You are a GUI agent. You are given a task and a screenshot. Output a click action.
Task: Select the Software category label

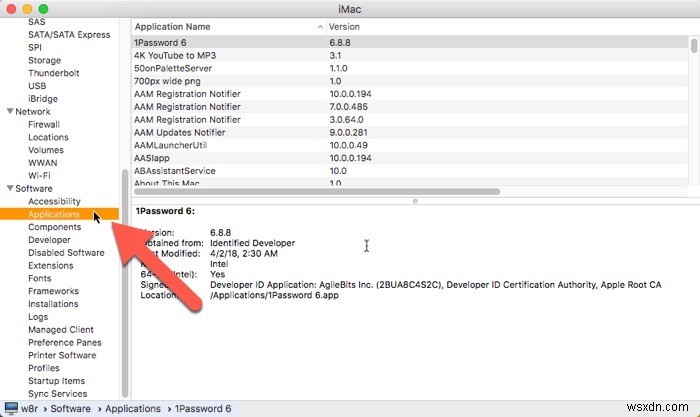33,188
